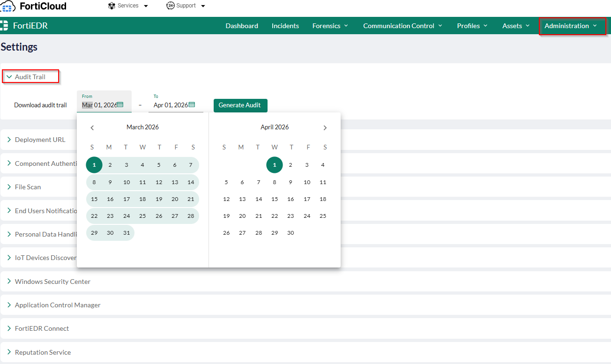The height and width of the screenshot is (364, 611).
Task: Click the From date input field
Action: pyautogui.click(x=104, y=102)
